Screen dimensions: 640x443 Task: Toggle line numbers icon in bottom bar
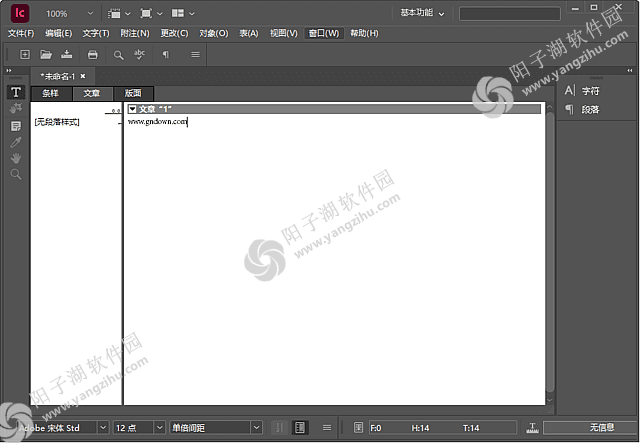pos(280,427)
